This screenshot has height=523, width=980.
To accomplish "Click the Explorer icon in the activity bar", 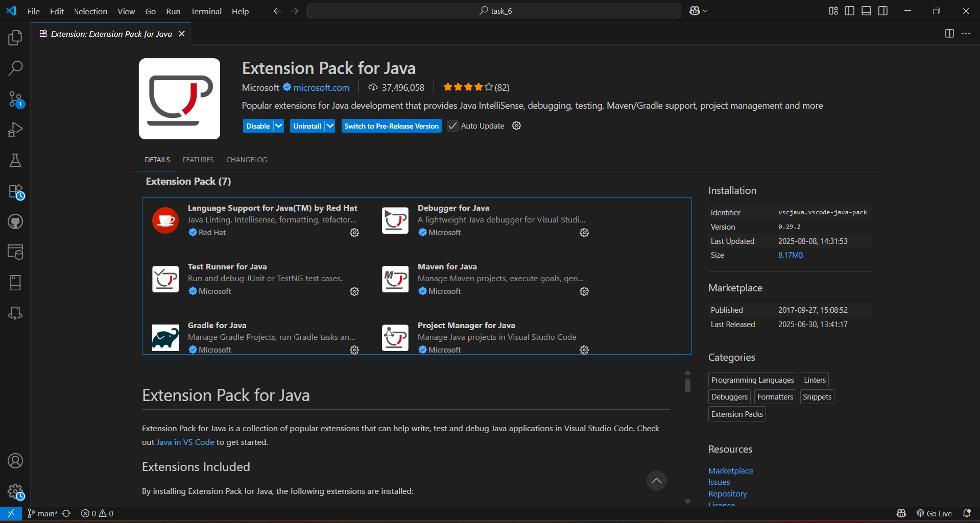I will tap(15, 37).
